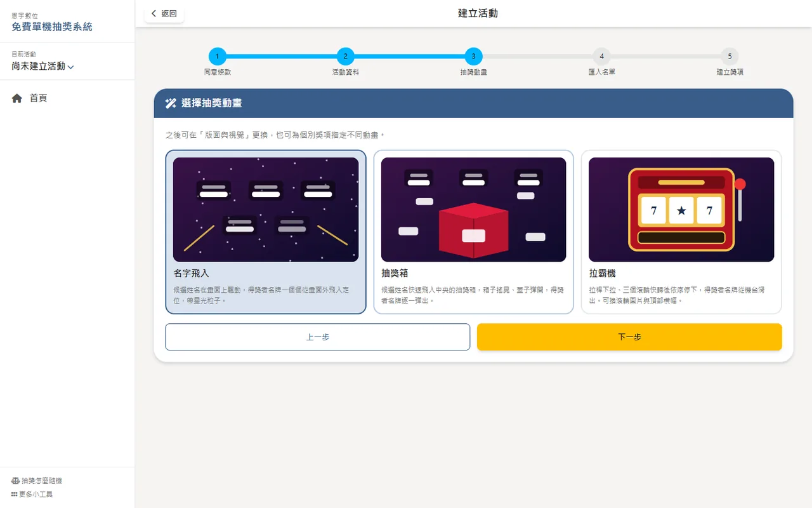Screen dimensions: 812x508
Task: Expand the 尚未建立活動 dropdown chevron
Action: pos(70,67)
